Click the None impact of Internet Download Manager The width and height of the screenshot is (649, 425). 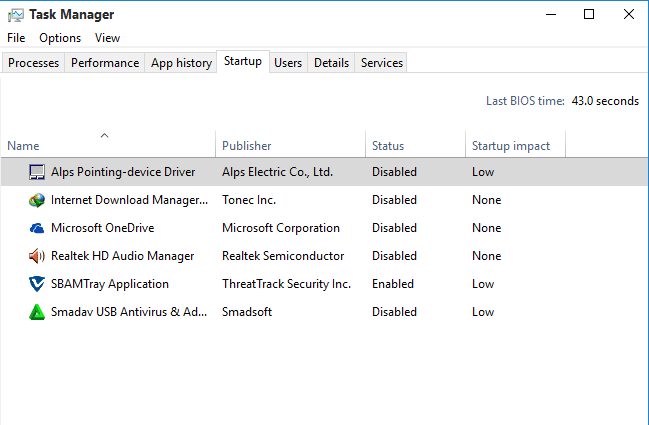point(487,200)
